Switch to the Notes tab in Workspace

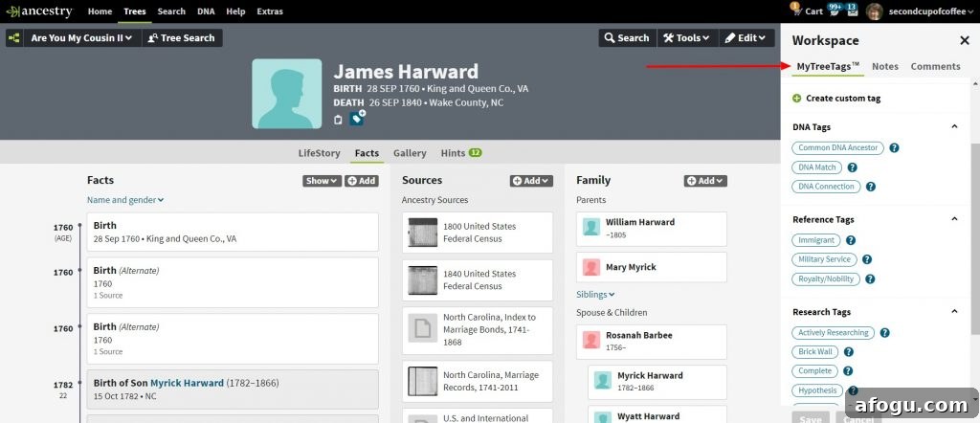885,66
